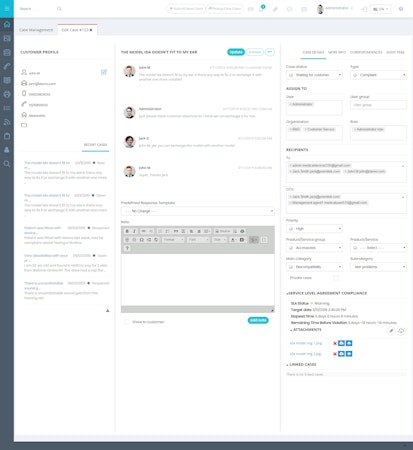The width and height of the screenshot is (413, 450).
Task: Click the editor help question mark icon
Action: [x=127, y=248]
